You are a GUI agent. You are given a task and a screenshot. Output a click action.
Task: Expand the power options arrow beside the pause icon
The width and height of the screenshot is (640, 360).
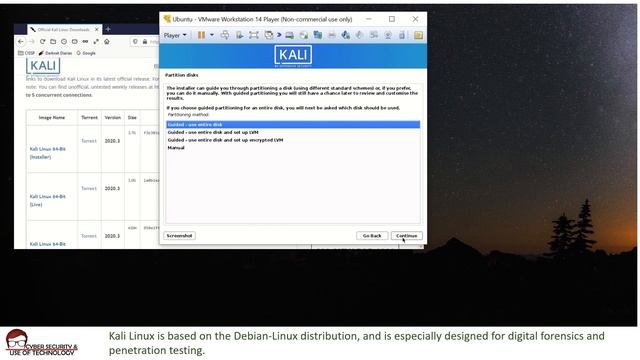coord(212,35)
